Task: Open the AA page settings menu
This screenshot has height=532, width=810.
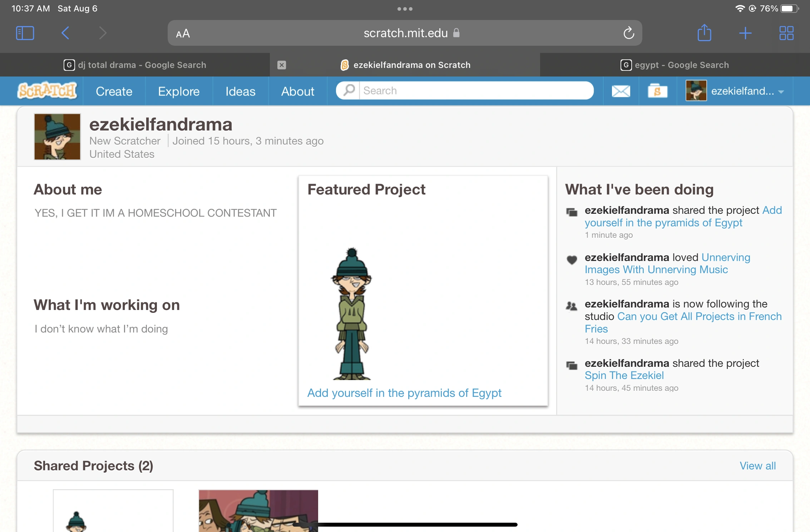Action: (x=183, y=33)
